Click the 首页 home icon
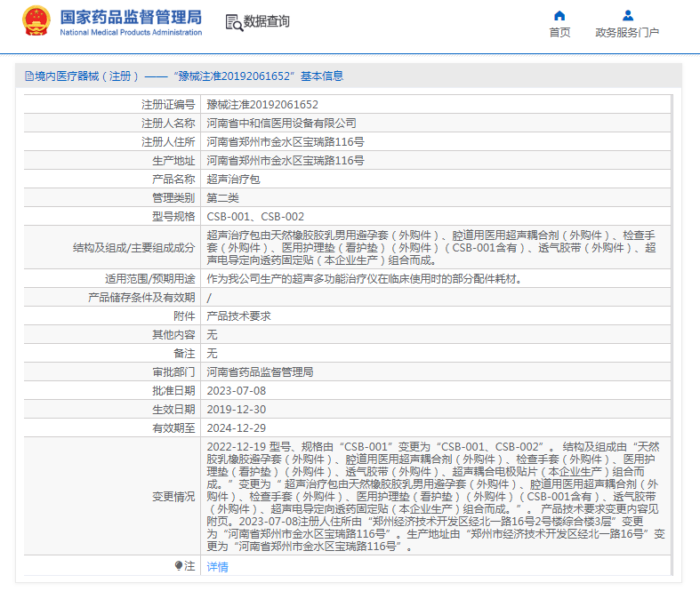The height and width of the screenshot is (591, 700). tap(559, 16)
